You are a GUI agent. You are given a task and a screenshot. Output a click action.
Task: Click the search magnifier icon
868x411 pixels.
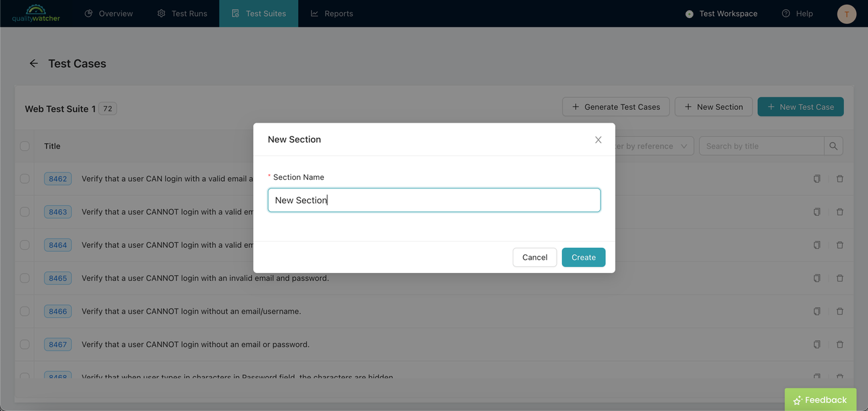click(x=833, y=146)
